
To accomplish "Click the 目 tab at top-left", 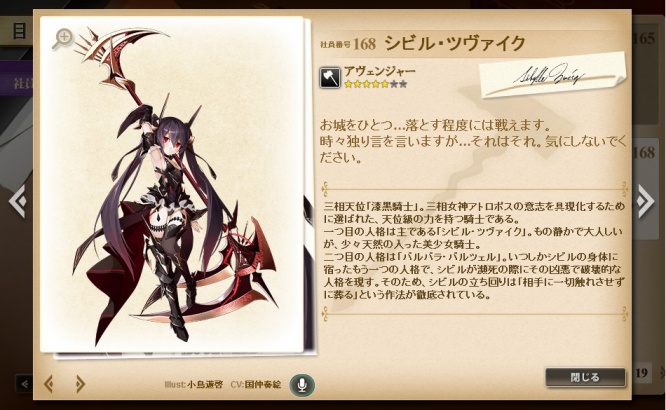I will click(19, 31).
